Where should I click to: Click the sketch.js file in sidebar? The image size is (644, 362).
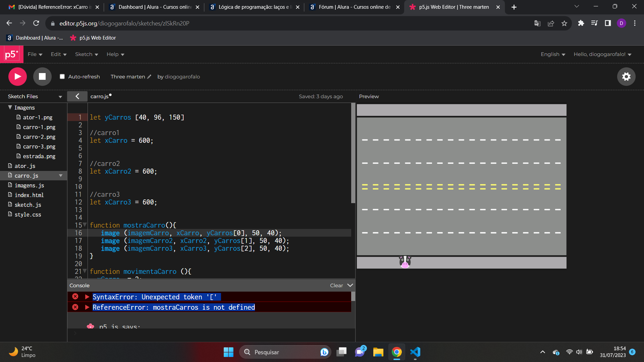click(28, 205)
